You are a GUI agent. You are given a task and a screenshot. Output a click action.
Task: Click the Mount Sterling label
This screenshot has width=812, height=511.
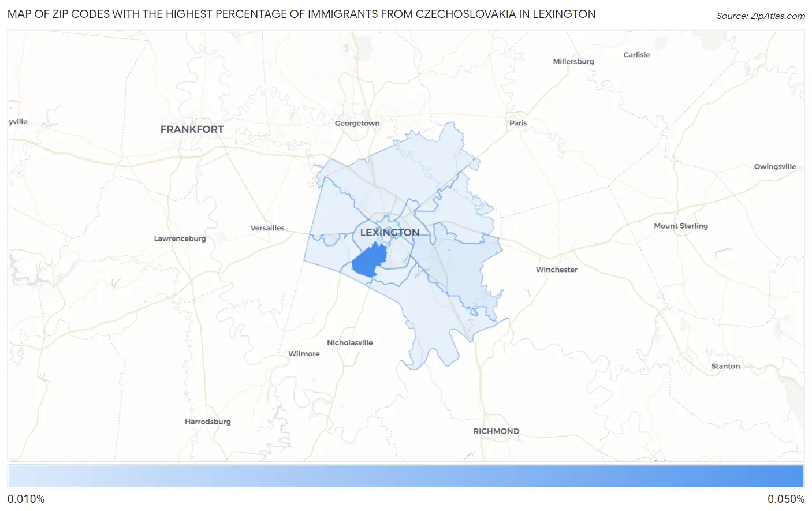pos(681,226)
